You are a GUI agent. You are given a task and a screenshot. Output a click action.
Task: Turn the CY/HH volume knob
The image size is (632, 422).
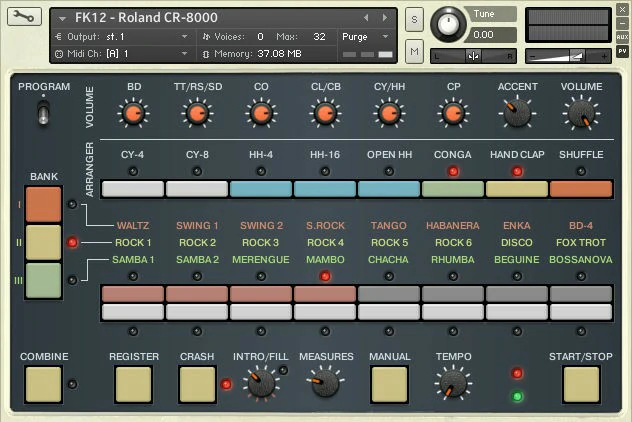click(389, 114)
